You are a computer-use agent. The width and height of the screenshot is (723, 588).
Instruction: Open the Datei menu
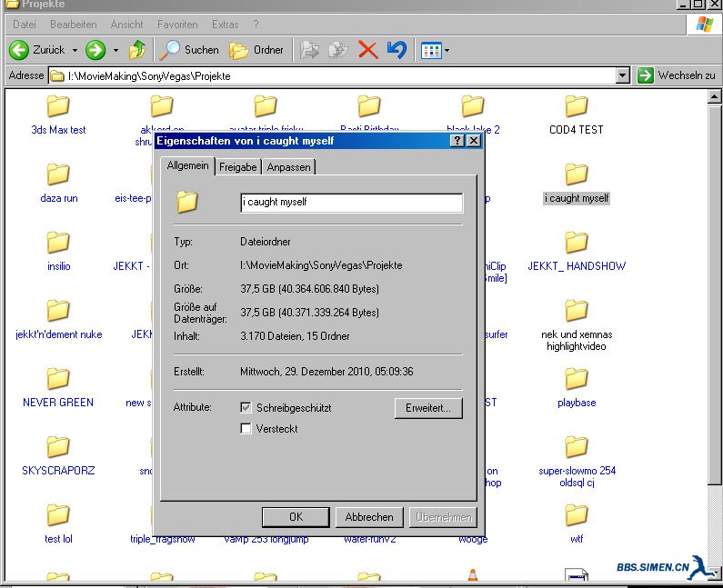point(25,25)
